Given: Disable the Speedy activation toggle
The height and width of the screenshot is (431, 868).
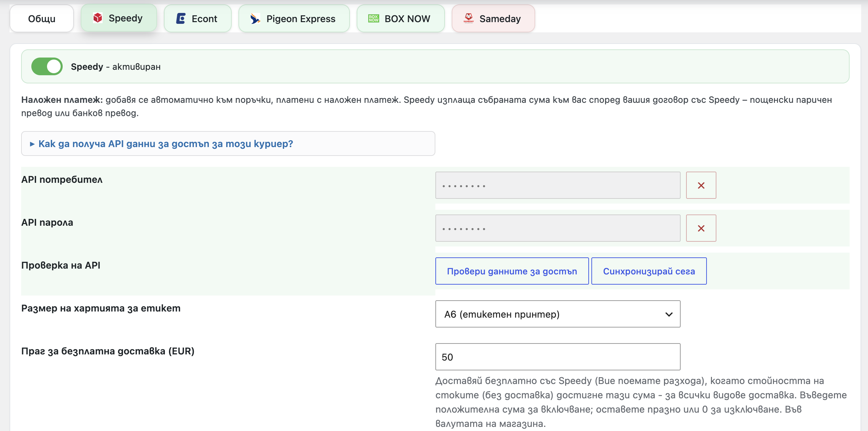Looking at the screenshot, I should coord(47,66).
